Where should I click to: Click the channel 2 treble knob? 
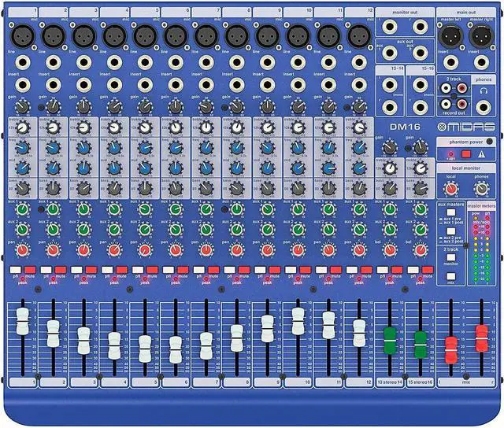click(53, 127)
